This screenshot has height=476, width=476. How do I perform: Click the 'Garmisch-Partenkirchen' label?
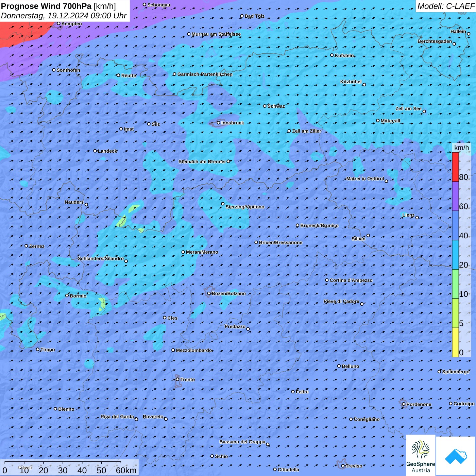(205, 74)
